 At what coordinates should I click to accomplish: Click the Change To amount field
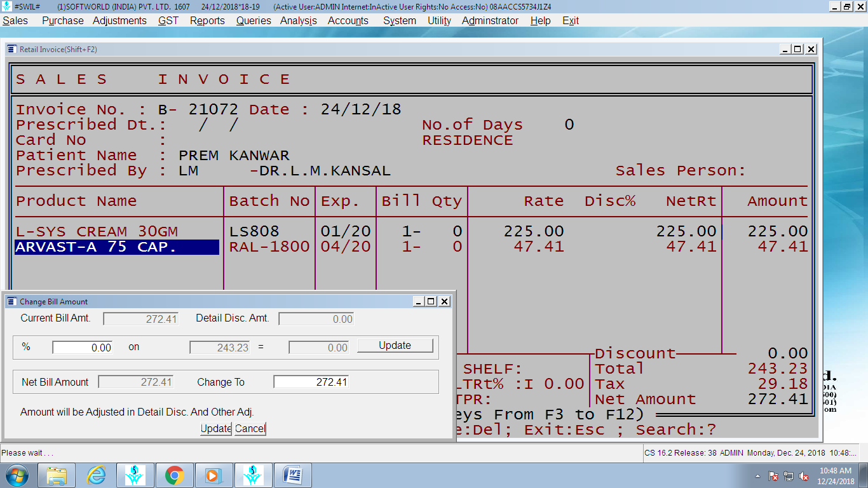311,382
